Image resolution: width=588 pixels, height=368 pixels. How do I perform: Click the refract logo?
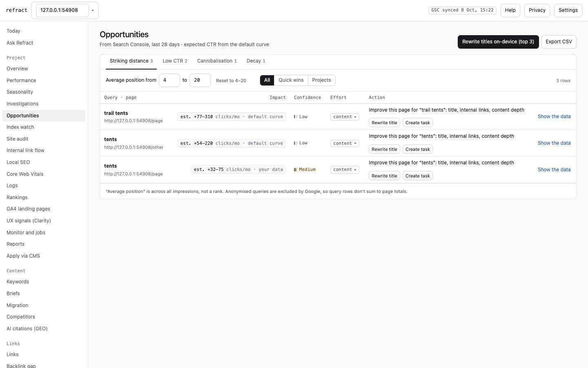pyautogui.click(x=17, y=10)
